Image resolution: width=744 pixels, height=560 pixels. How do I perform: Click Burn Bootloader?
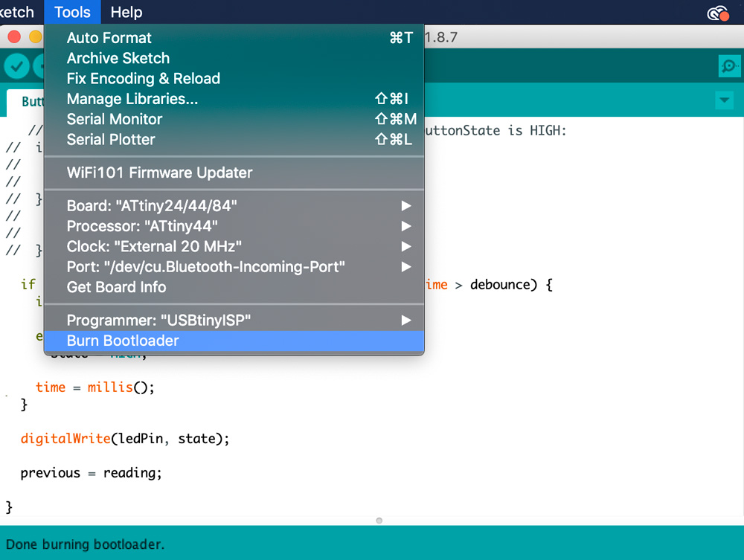tap(234, 341)
